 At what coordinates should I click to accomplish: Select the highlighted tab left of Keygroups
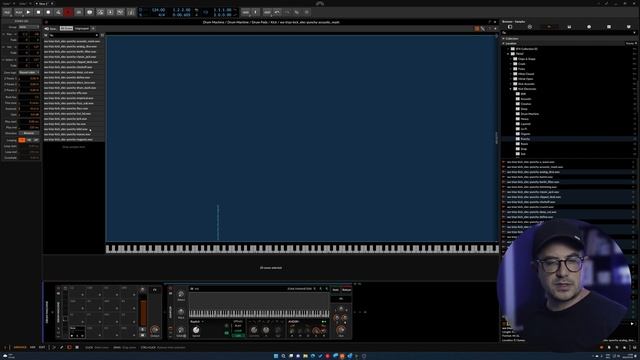click(66, 29)
